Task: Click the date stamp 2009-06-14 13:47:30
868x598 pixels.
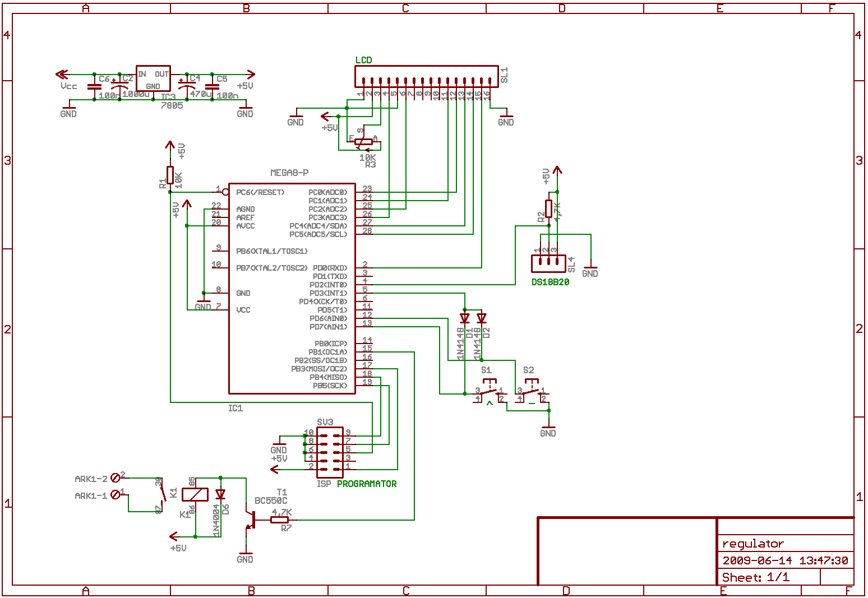Action: click(x=785, y=560)
